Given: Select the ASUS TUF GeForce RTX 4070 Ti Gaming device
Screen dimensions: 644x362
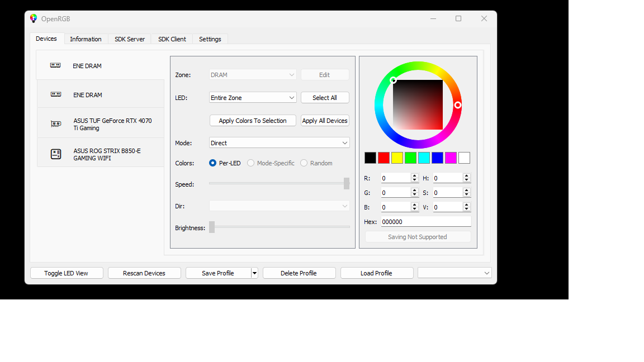Looking at the screenshot, I should [101, 123].
